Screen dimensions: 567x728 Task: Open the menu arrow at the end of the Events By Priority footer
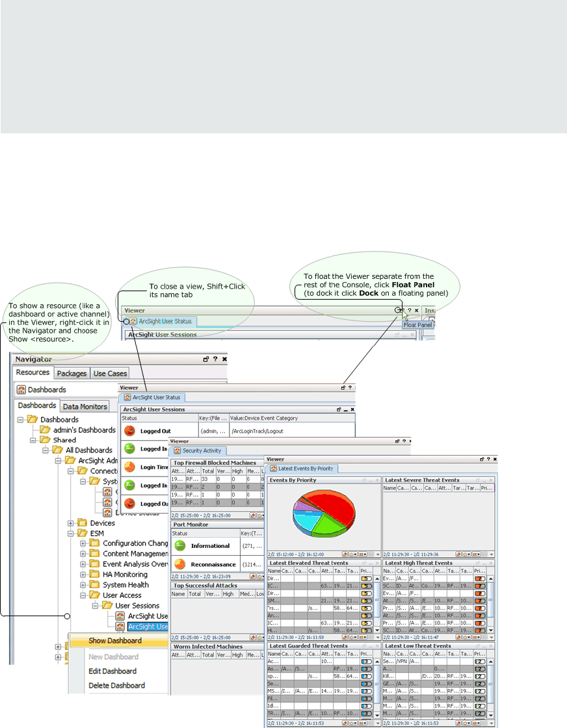pos(378,554)
